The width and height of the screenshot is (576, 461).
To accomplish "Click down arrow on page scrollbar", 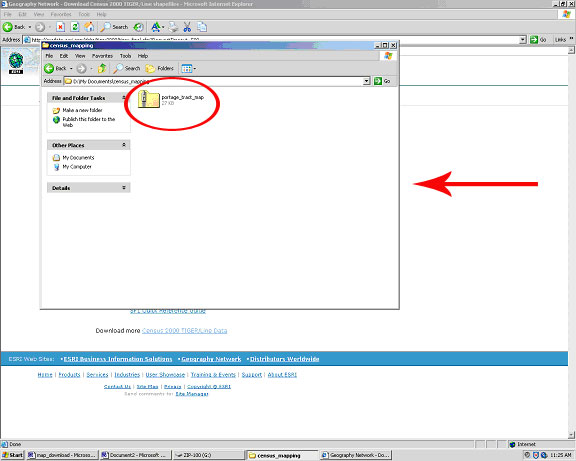I will point(571,435).
